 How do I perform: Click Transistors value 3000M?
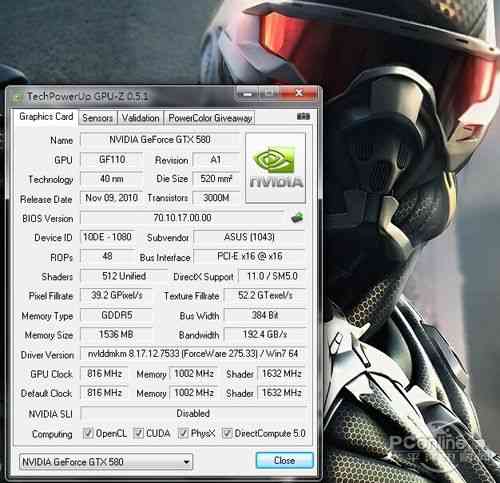click(216, 198)
